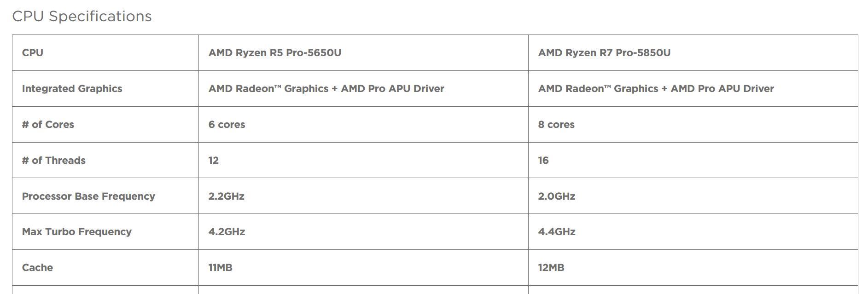Click AMD Ryzen R7 Pro-5850U cell
Image resolution: width=868 pixels, height=294 pixels.
coord(693,52)
